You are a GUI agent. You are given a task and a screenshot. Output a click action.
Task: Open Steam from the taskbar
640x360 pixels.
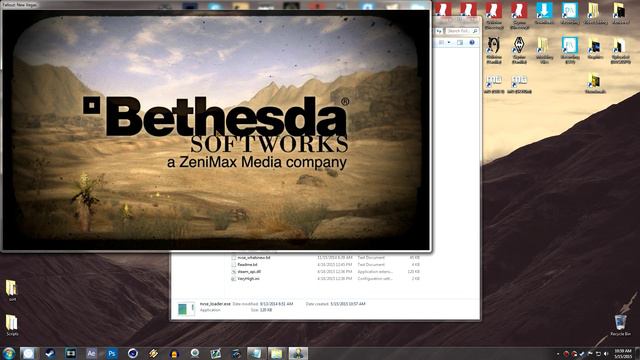pos(50,353)
